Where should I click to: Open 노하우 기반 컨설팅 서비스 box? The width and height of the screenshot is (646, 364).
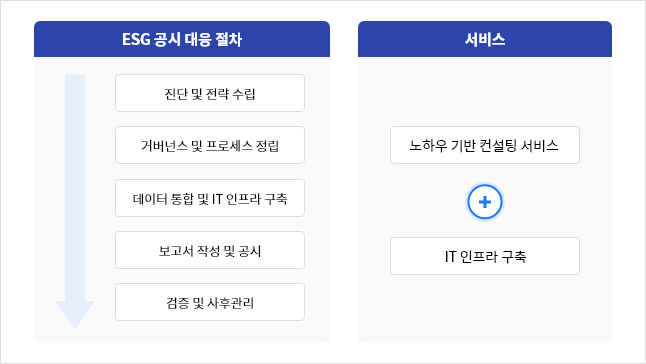click(485, 145)
